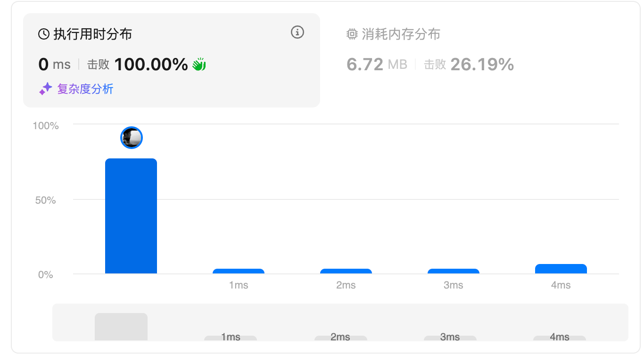Click the blue bar above 3ms
This screenshot has height=363, width=644.
[x=454, y=271]
